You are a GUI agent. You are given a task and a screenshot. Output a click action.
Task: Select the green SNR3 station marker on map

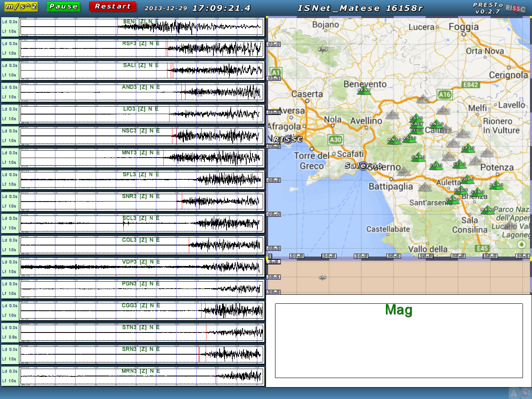(x=418, y=157)
